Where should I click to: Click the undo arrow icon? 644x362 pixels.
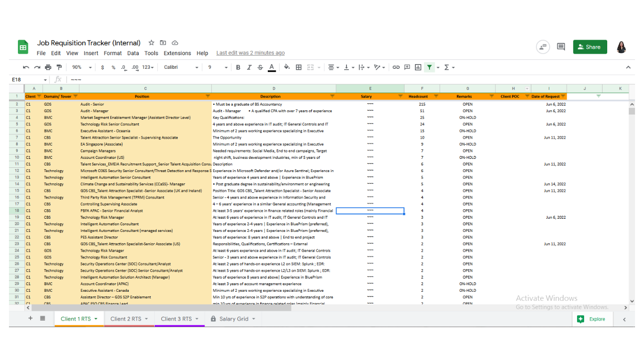click(x=26, y=67)
